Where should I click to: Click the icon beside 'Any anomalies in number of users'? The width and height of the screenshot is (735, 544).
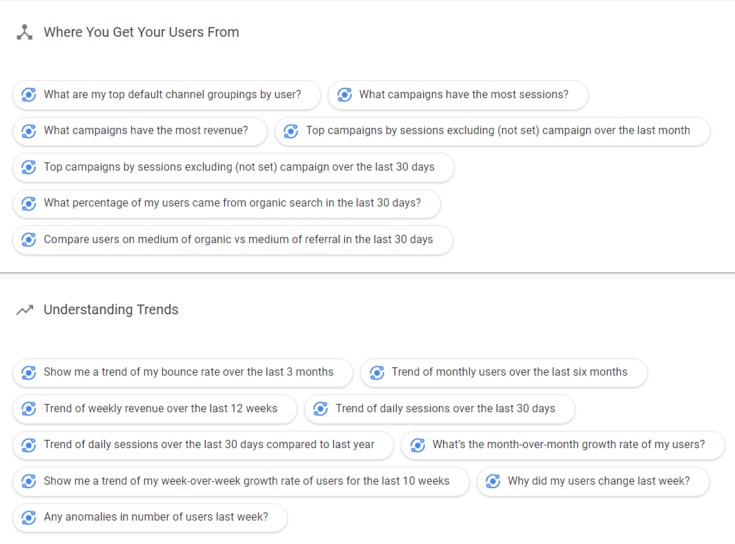click(x=29, y=518)
